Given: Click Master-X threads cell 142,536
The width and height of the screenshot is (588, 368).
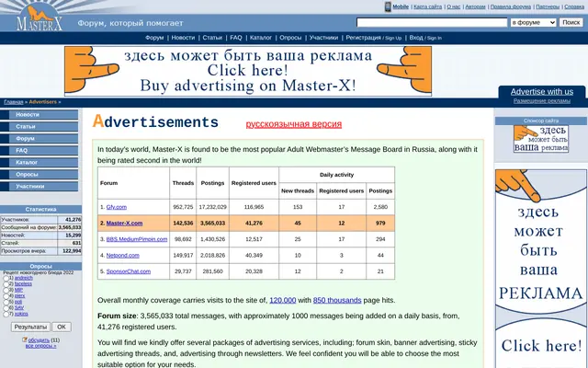Looking at the screenshot, I should [x=183, y=223].
